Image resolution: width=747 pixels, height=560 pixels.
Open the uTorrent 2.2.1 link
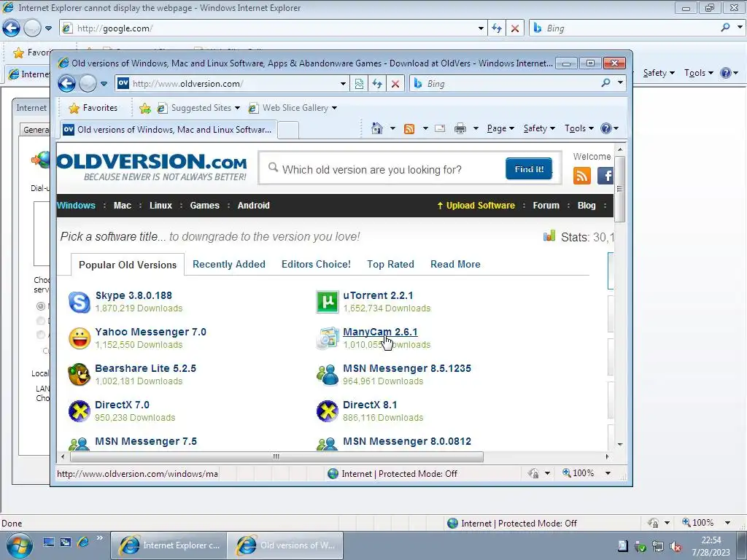pos(379,296)
